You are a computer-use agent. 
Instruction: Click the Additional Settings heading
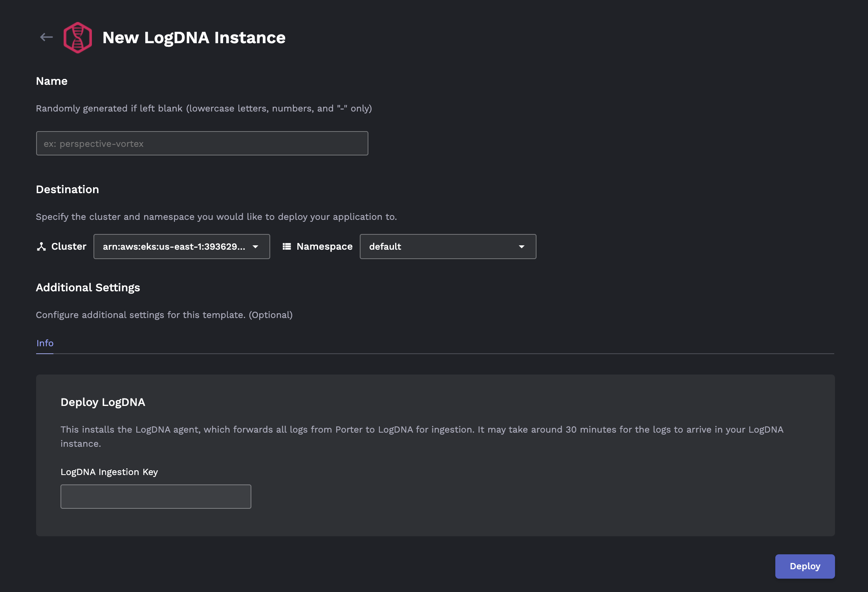(88, 287)
